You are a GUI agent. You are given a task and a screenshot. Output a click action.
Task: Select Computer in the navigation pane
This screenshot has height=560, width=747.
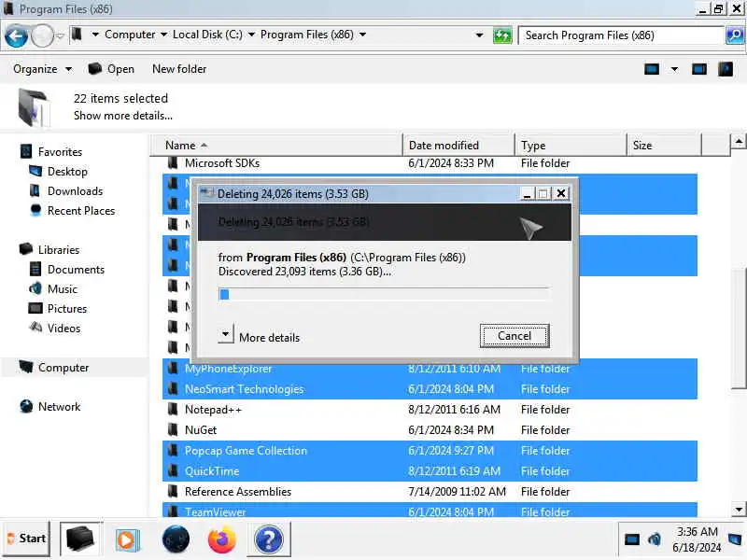pyautogui.click(x=63, y=368)
